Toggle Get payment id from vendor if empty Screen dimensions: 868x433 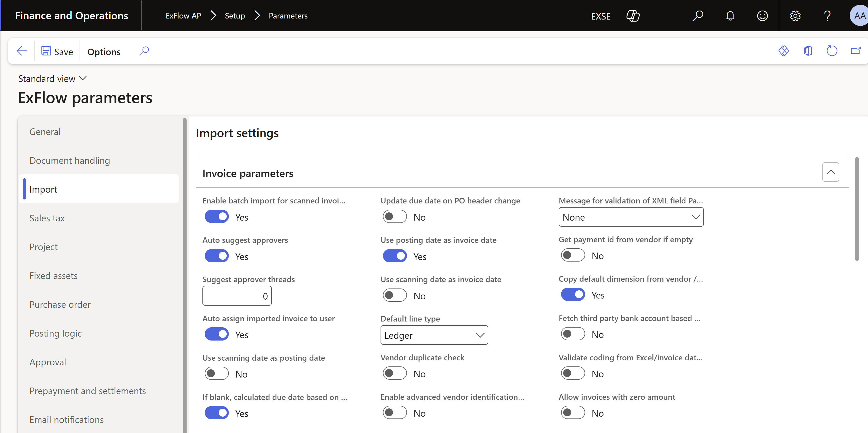coord(573,255)
